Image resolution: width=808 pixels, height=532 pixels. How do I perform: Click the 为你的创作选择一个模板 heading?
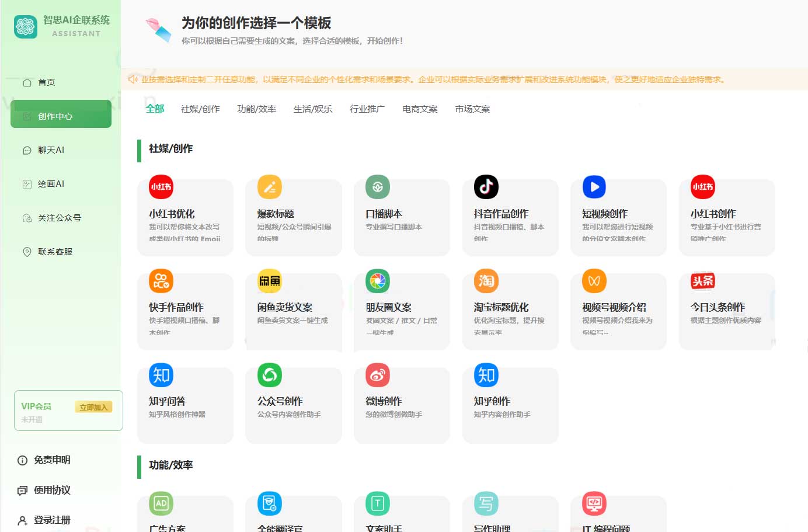(256, 23)
